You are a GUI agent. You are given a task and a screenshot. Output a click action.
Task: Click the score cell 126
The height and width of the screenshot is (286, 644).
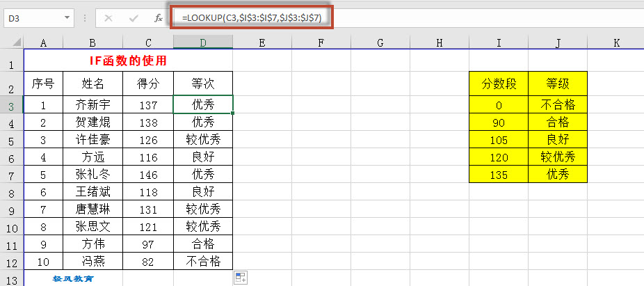[x=148, y=140]
